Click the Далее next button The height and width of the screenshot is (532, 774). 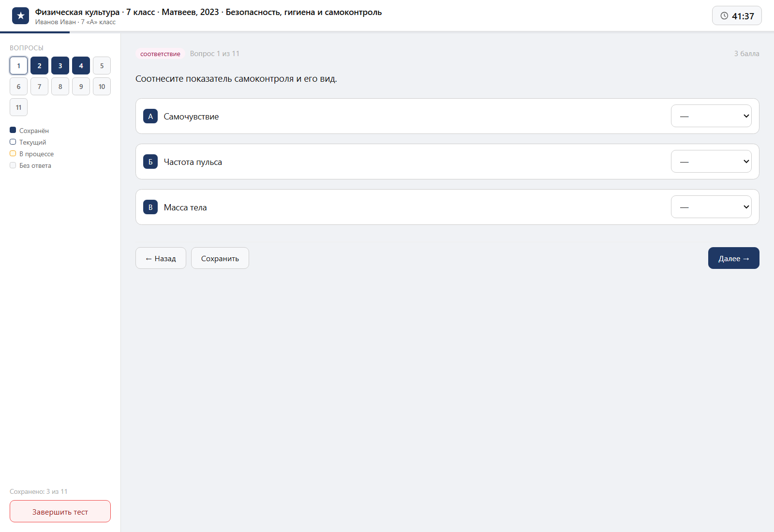click(x=734, y=258)
